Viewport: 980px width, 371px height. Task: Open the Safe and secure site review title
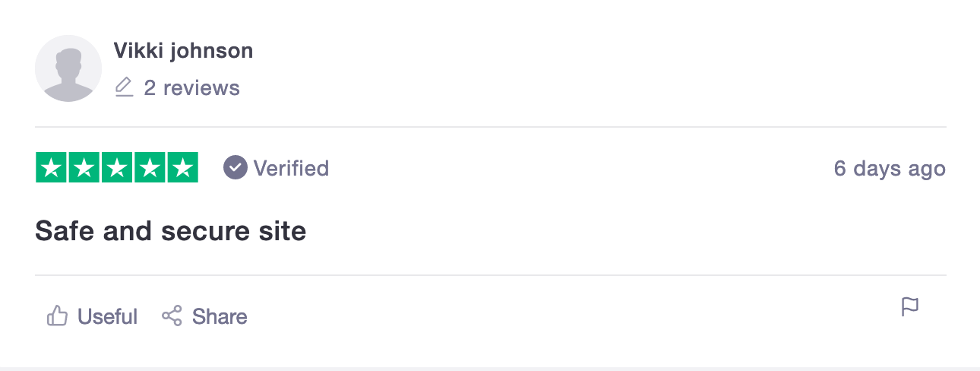(x=171, y=230)
